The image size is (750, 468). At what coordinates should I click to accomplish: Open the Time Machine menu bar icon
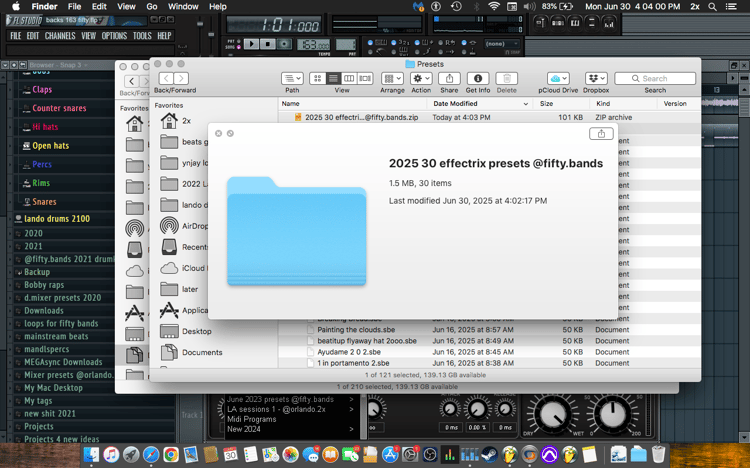pyautogui.click(x=456, y=7)
